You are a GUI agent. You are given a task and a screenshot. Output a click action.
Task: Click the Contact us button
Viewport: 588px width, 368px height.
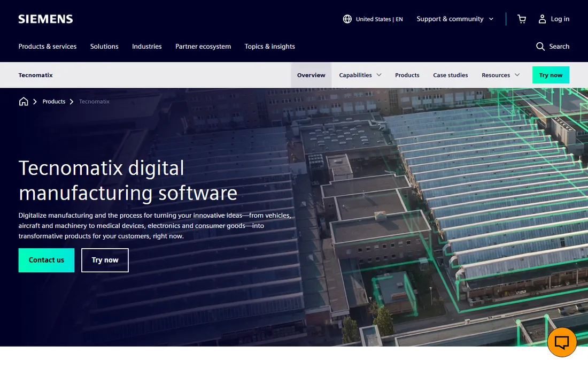coord(47,260)
